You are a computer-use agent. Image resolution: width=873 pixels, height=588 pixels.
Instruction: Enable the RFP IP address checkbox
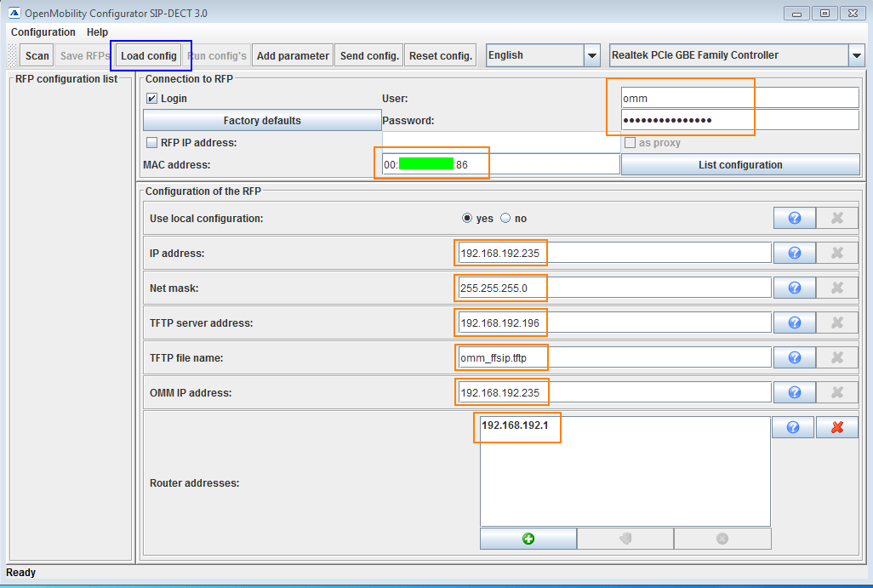click(x=152, y=143)
